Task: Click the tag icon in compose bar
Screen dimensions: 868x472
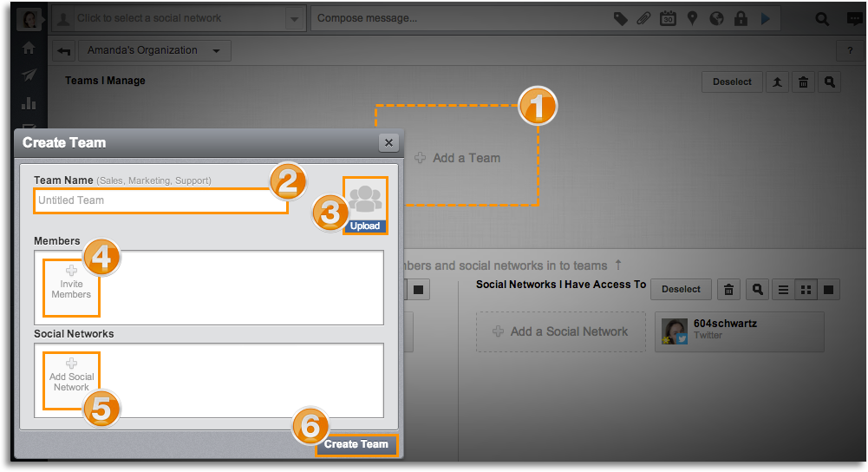Action: [x=621, y=19]
